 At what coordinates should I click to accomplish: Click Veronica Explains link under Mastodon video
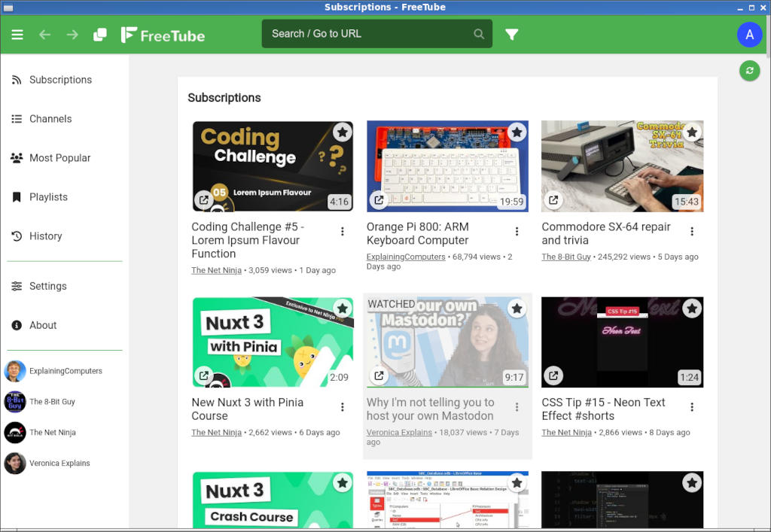click(x=399, y=432)
